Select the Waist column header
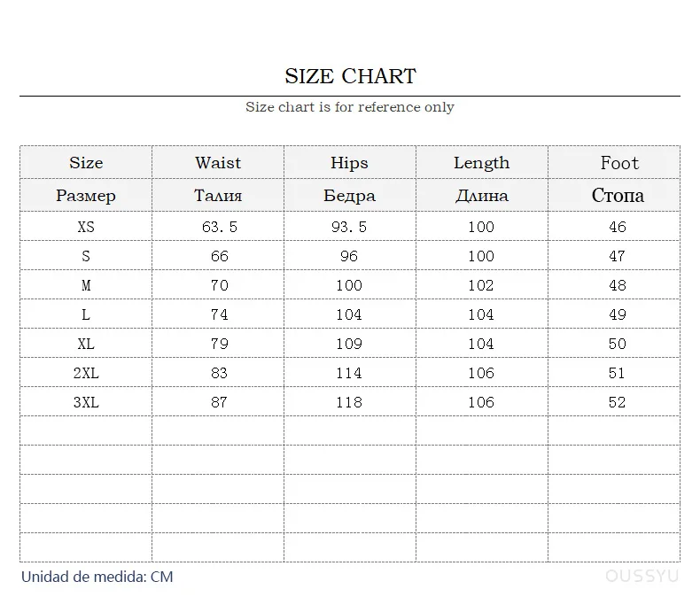Viewport: 700px width, 597px height. [x=218, y=163]
